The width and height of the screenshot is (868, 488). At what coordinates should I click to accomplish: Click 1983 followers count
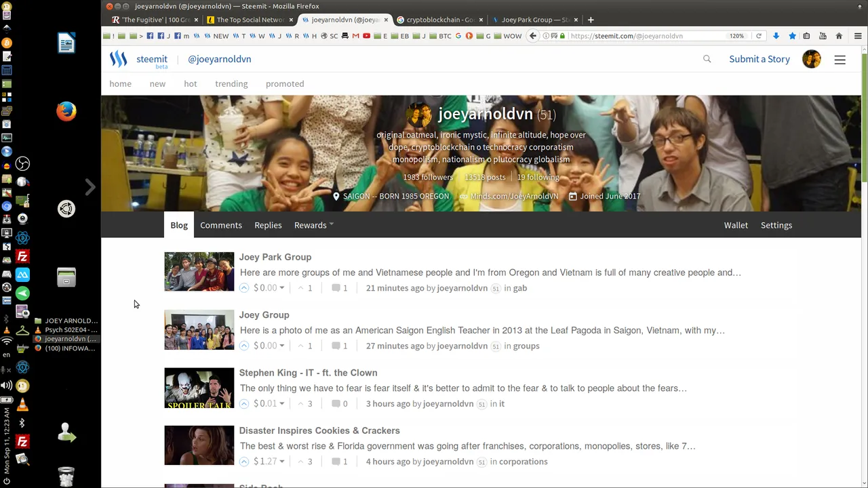(x=428, y=177)
